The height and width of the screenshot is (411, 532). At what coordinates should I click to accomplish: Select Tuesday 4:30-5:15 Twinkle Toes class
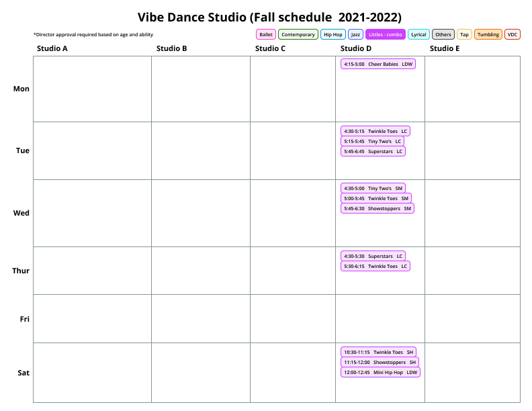pos(375,131)
